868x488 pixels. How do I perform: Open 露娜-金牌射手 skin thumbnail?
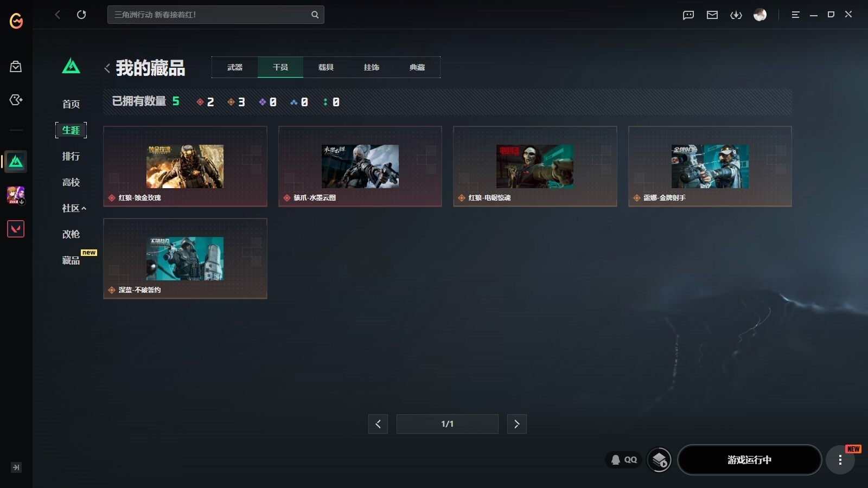(x=710, y=166)
